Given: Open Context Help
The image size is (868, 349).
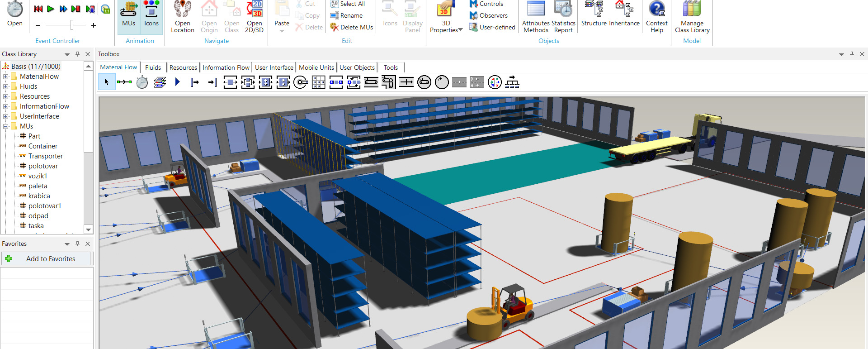Looking at the screenshot, I should pyautogui.click(x=657, y=17).
